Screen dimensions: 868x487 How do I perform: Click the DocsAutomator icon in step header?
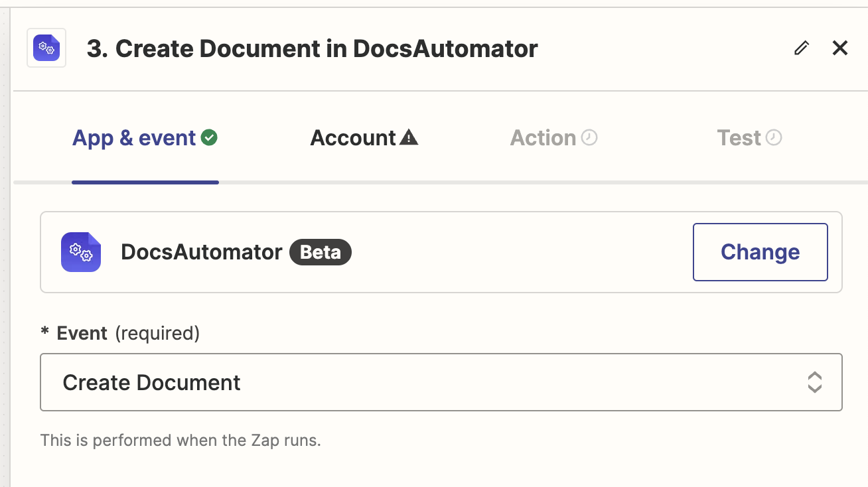[46, 48]
